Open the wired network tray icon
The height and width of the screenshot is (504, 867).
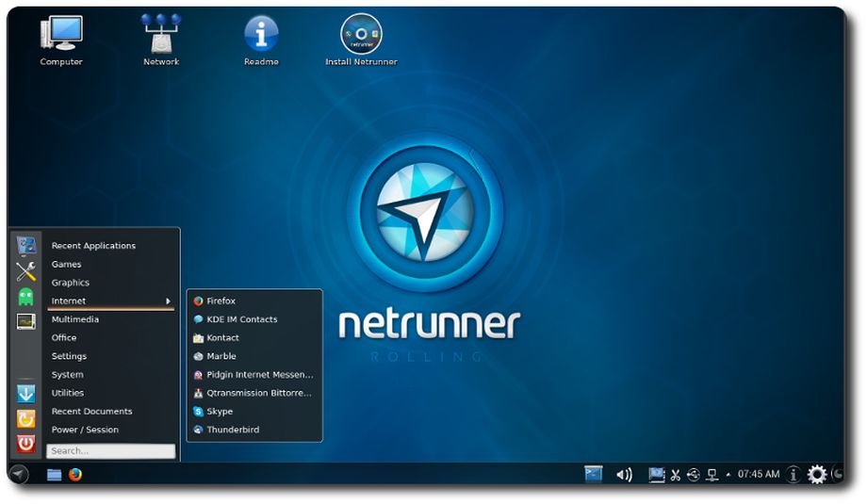(x=712, y=475)
